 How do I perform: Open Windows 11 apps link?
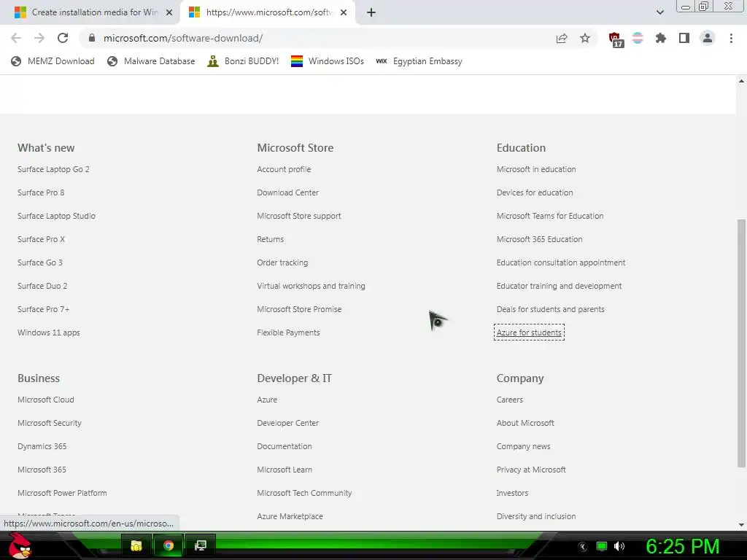pyautogui.click(x=49, y=332)
